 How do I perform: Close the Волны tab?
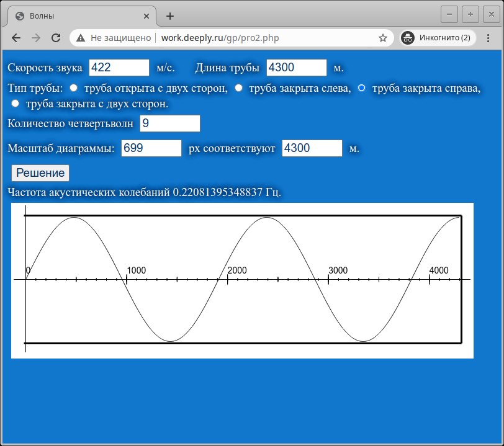tap(146, 16)
